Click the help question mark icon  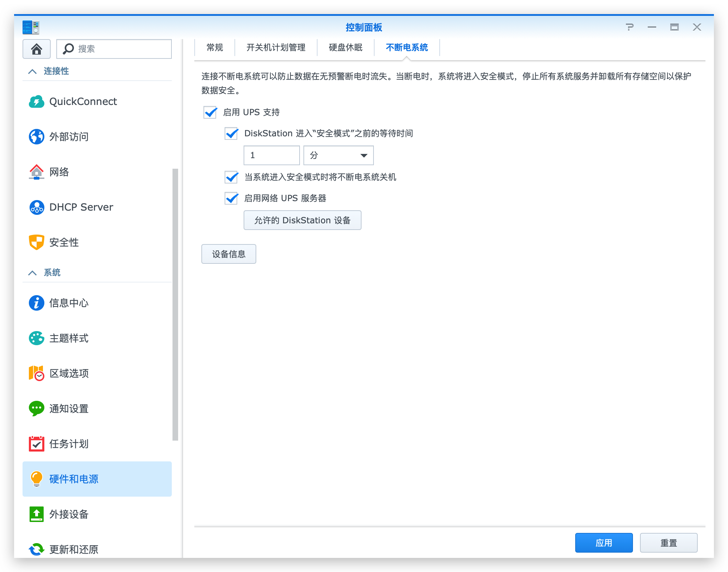[630, 27]
